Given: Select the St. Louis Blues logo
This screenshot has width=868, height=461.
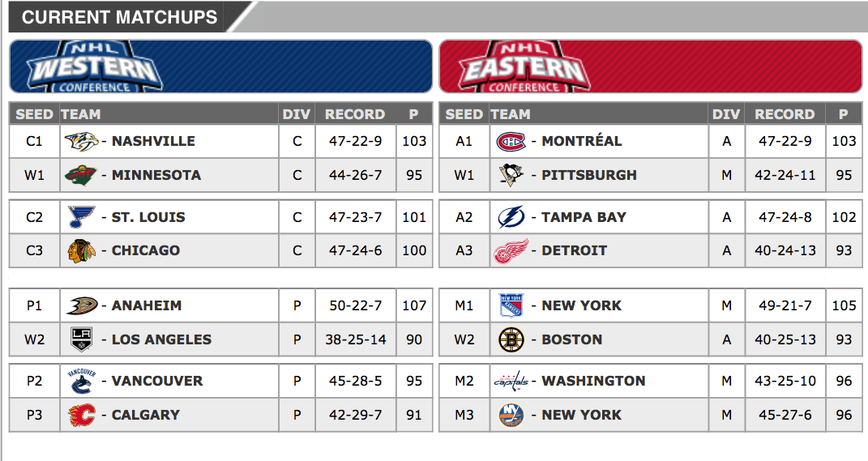Looking at the screenshot, I should [x=78, y=217].
